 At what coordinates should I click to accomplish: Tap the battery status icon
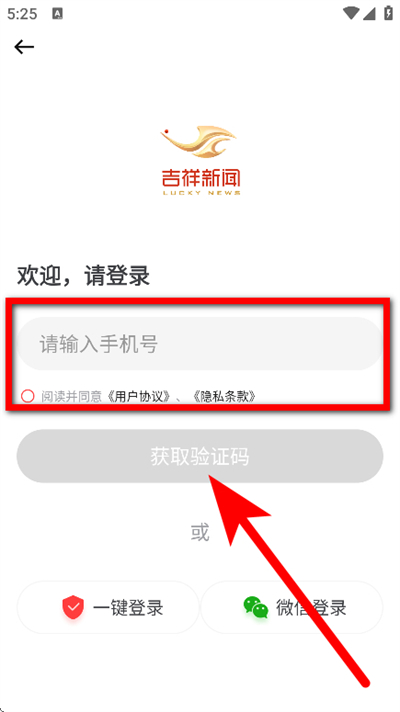coord(388,13)
